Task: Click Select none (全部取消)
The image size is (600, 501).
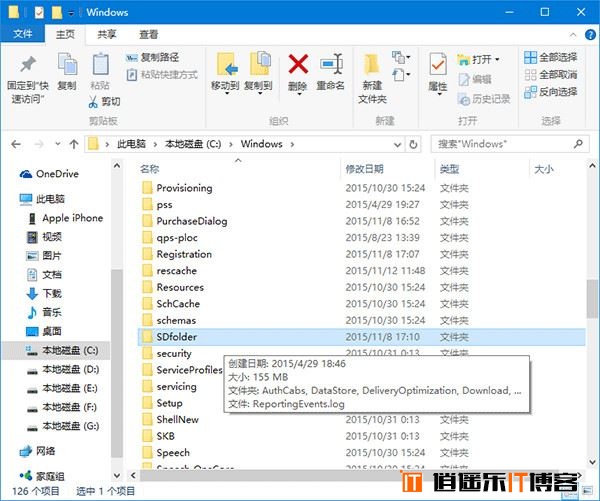Action: pyautogui.click(x=551, y=75)
